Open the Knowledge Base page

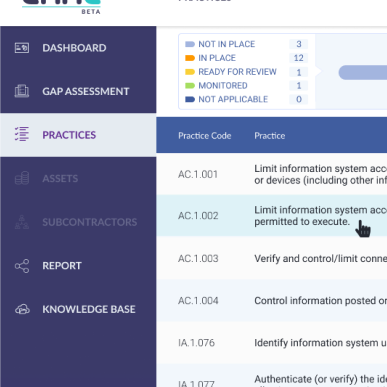coord(78,309)
